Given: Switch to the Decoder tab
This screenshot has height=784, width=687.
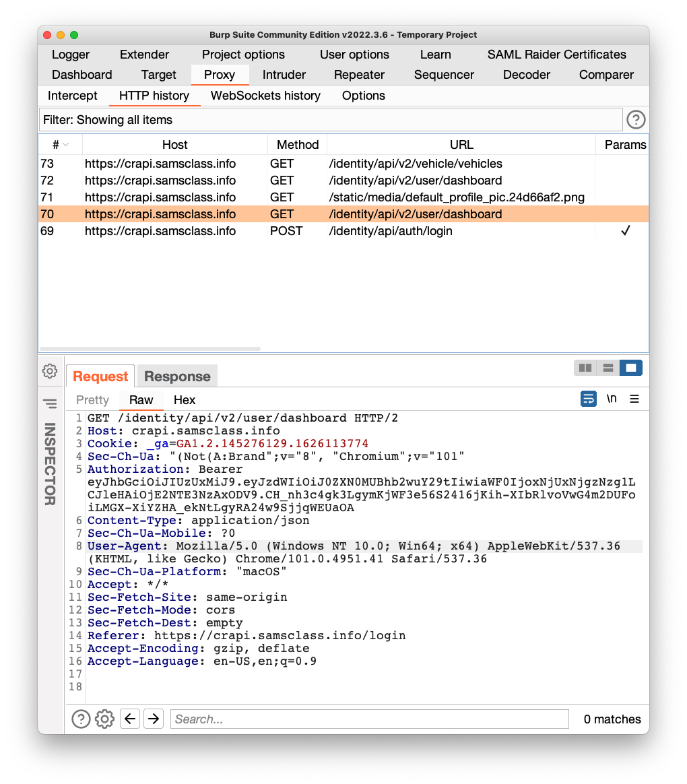Looking at the screenshot, I should point(527,75).
